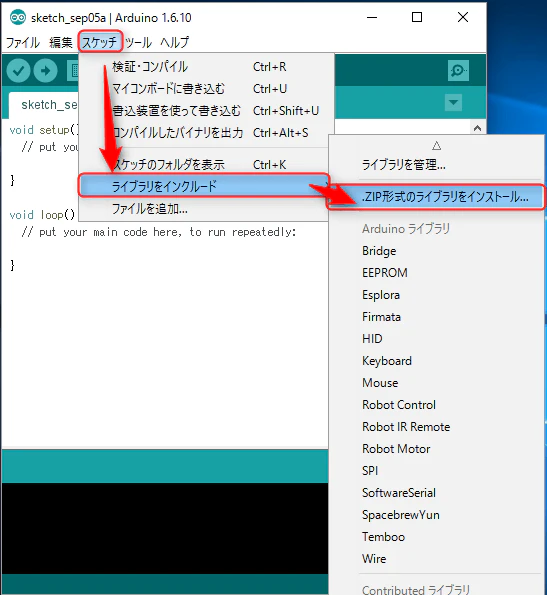547x595 pixels.
Task: Close the Arduino window
Action: point(463,17)
